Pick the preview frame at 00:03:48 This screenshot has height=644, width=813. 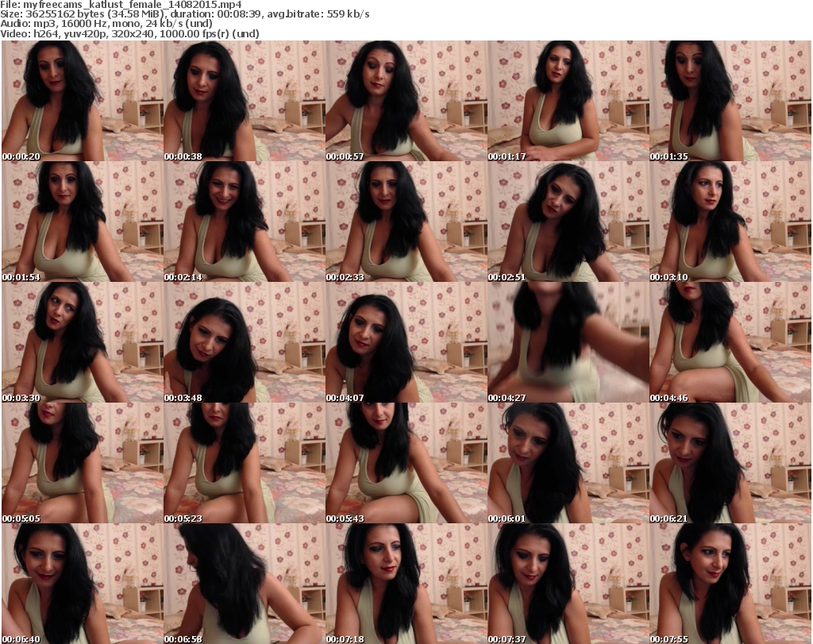[x=245, y=343]
